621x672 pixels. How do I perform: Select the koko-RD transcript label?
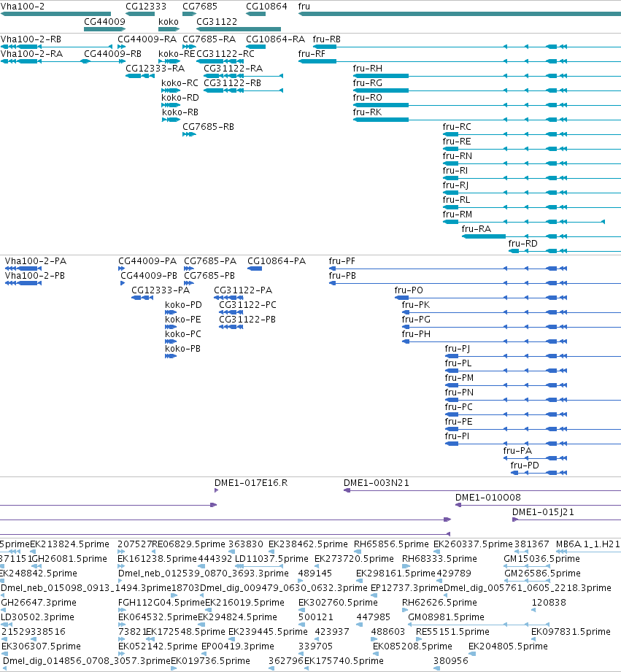pos(180,97)
